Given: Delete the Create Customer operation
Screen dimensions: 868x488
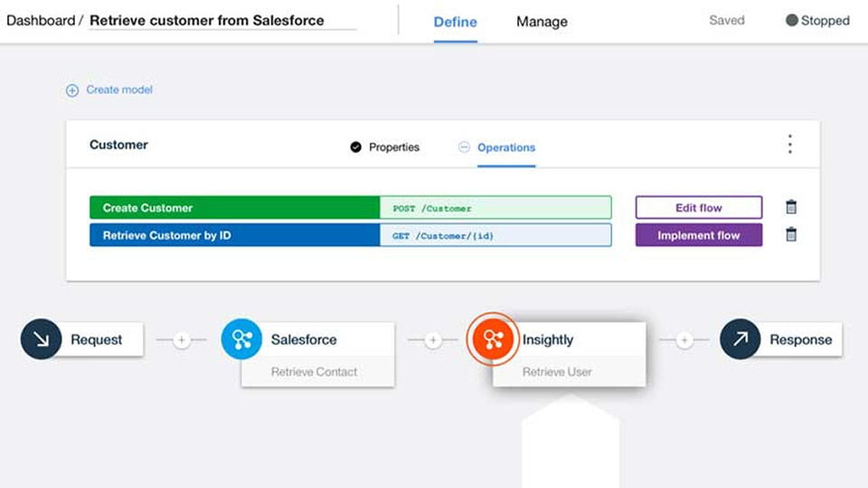Looking at the screenshot, I should [x=791, y=207].
